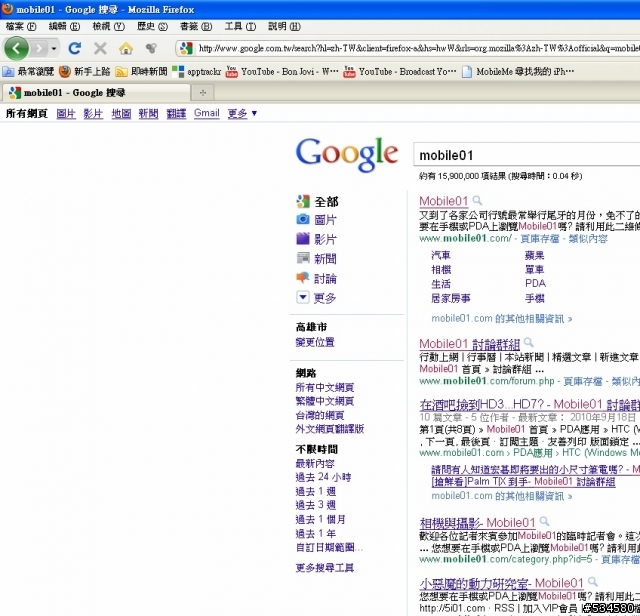Open the MobileMe bookmark
The height and width of the screenshot is (616, 640).
pyautogui.click(x=518, y=72)
